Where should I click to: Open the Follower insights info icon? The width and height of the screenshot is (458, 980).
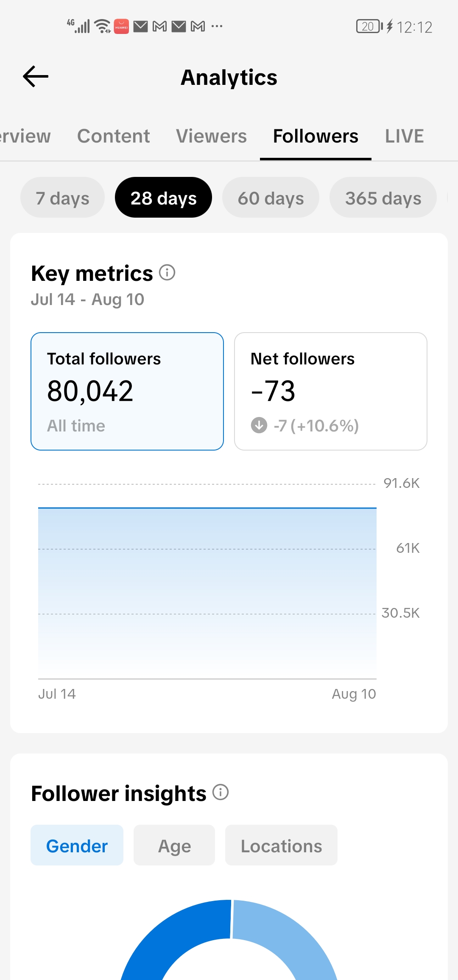[x=221, y=792]
